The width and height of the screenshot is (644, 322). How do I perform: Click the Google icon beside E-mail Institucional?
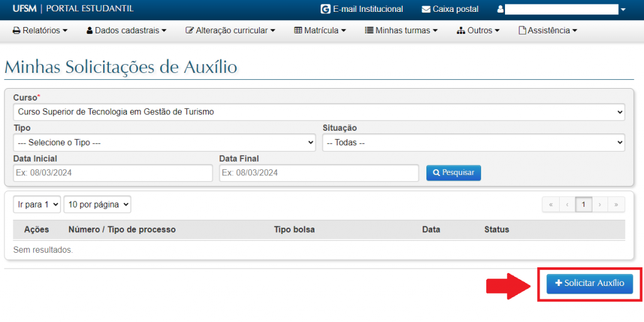tap(325, 9)
